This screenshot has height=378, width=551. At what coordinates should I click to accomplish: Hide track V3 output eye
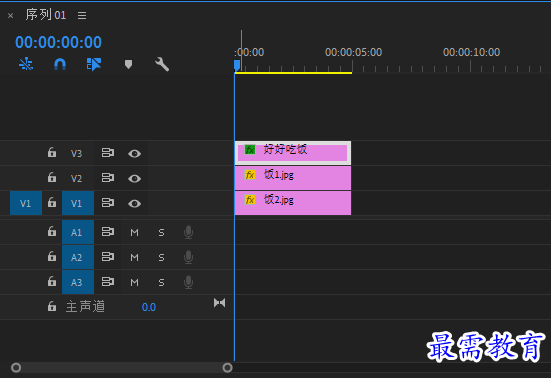point(134,154)
